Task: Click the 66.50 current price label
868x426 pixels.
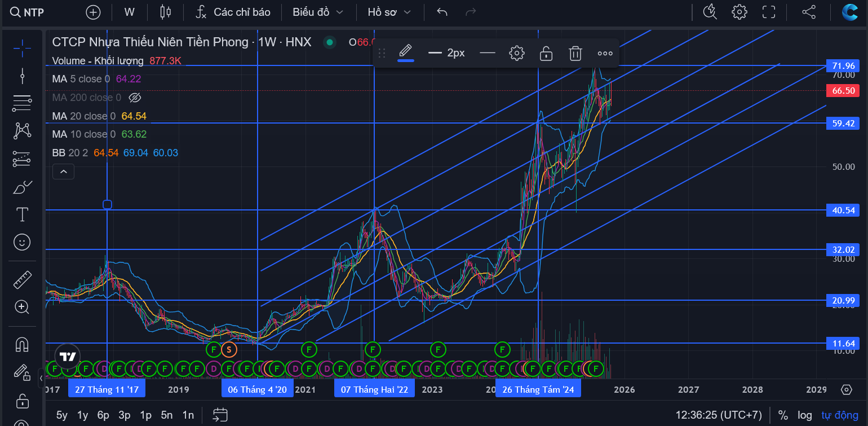Action: pyautogui.click(x=843, y=90)
